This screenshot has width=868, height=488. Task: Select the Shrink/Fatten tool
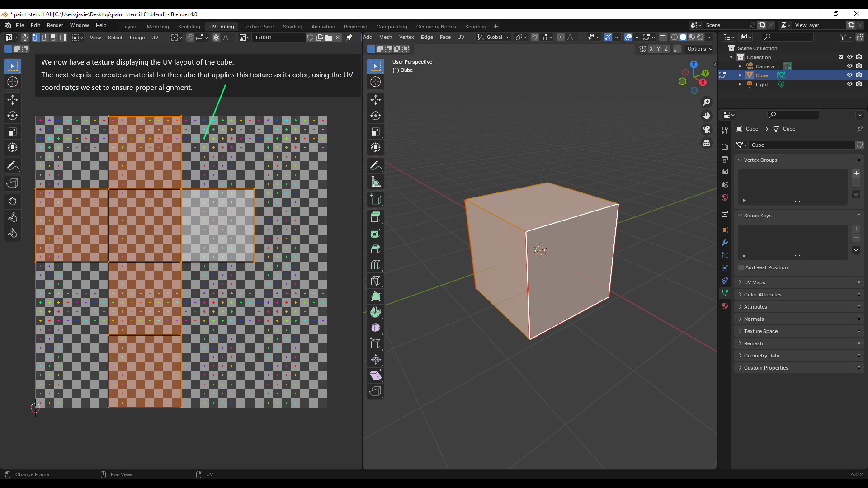[x=376, y=359]
